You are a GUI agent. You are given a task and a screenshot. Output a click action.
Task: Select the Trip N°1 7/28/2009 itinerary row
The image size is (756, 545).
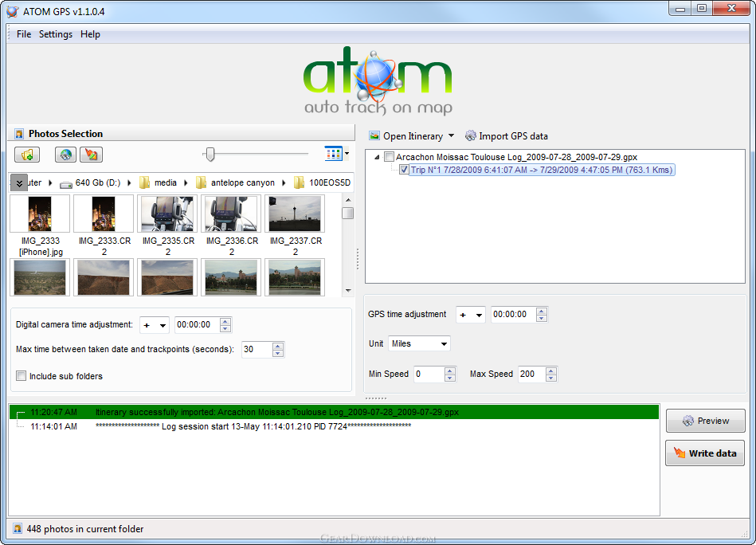pyautogui.click(x=542, y=170)
